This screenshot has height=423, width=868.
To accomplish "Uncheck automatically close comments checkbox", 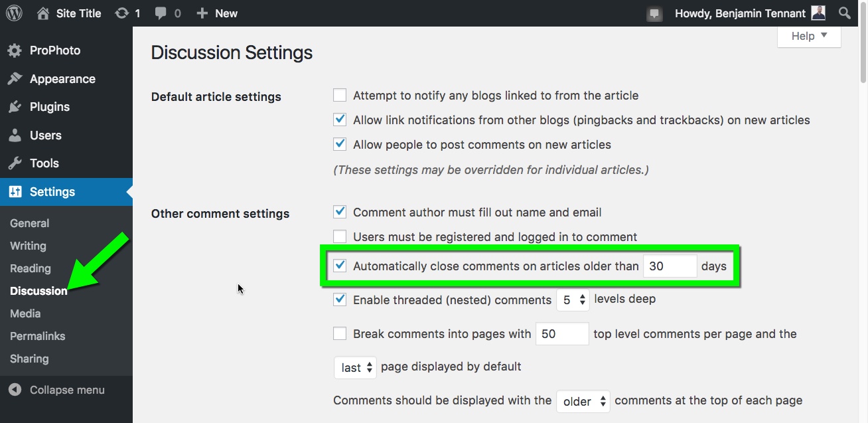I will [x=340, y=266].
